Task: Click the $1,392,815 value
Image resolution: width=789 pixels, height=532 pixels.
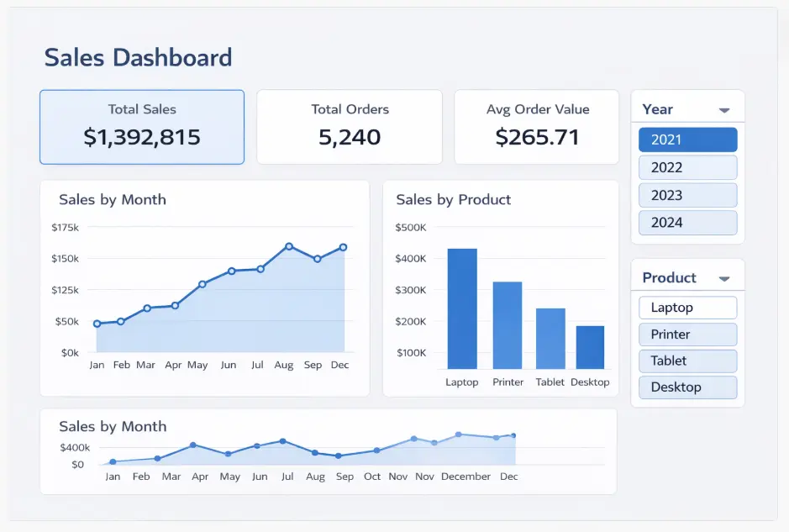Action: pos(142,137)
